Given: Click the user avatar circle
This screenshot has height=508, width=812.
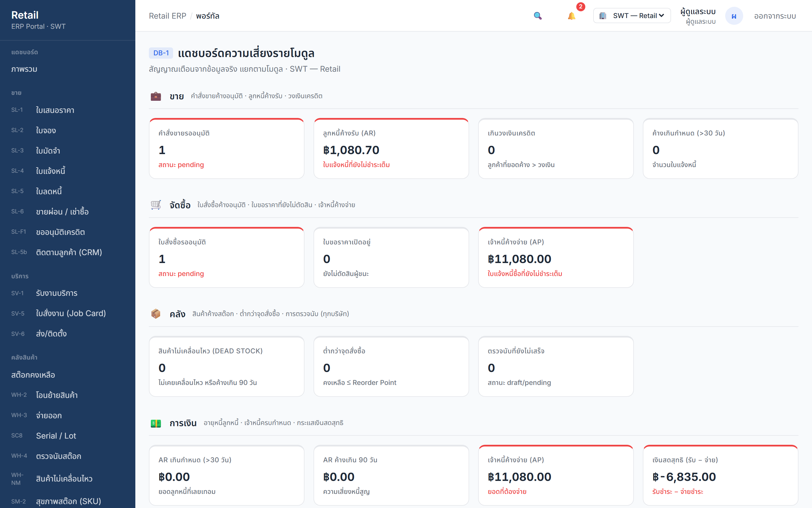Looking at the screenshot, I should pyautogui.click(x=734, y=16).
